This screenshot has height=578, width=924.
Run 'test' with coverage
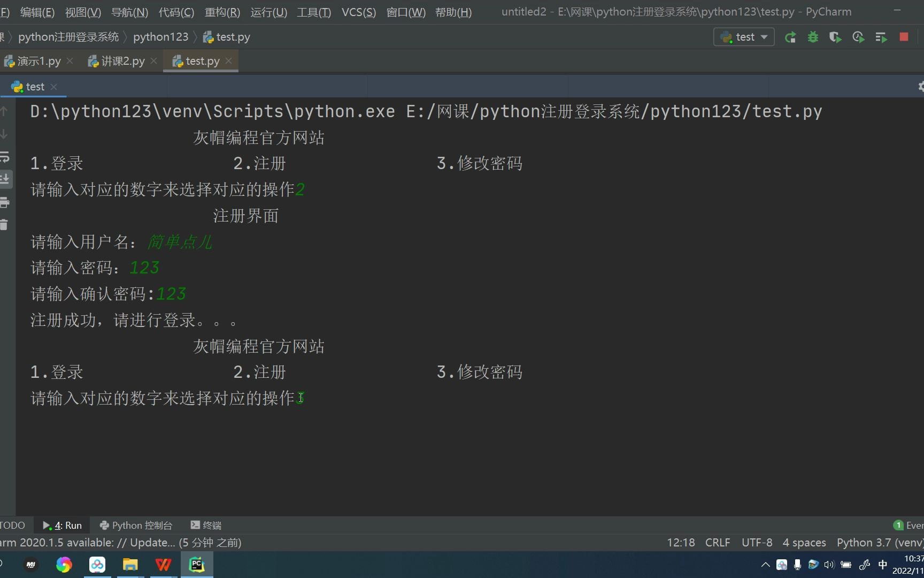(835, 37)
